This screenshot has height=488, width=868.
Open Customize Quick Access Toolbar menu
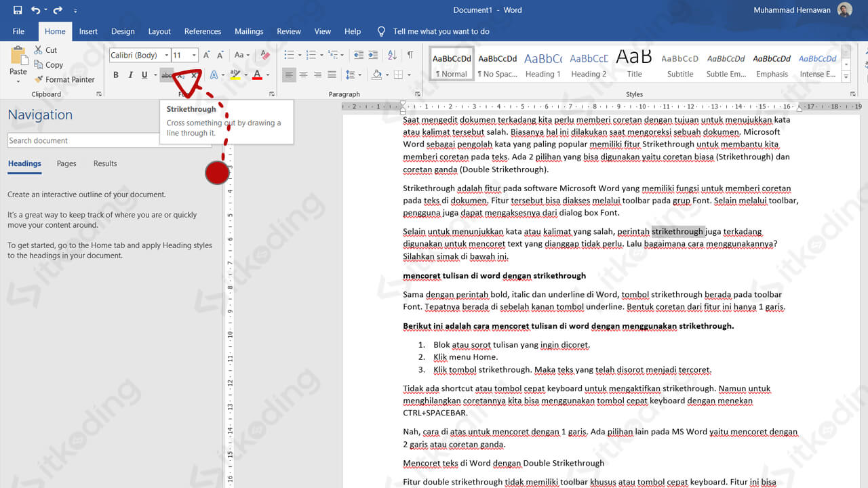75,11
